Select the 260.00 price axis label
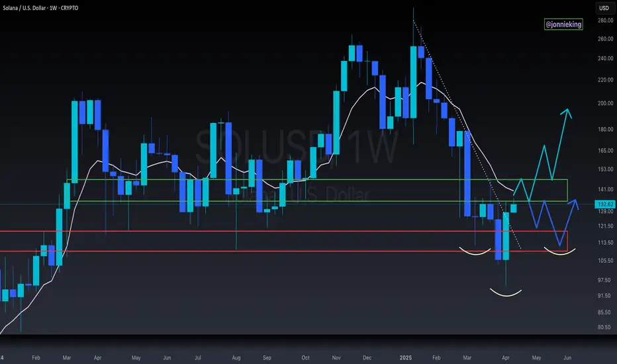The height and width of the screenshot is (364, 617). 605,39
